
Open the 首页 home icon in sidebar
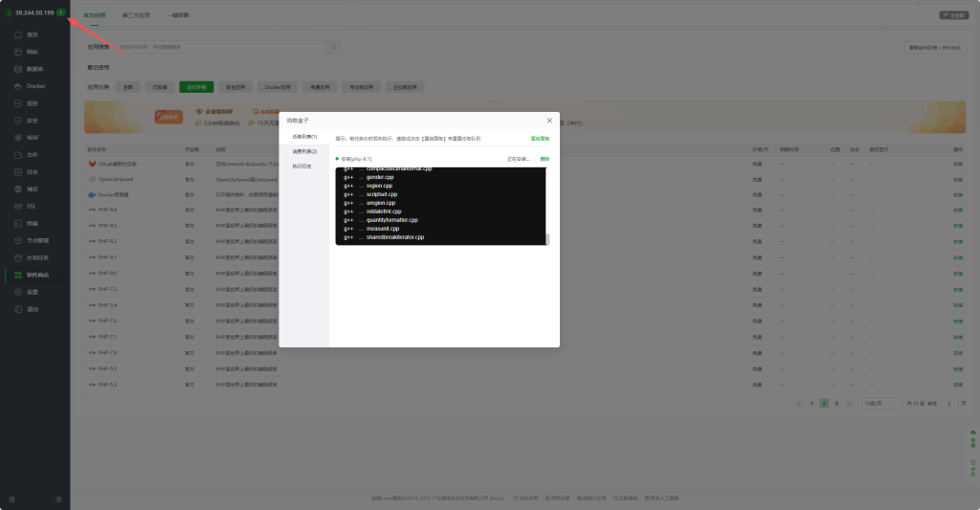(x=18, y=35)
